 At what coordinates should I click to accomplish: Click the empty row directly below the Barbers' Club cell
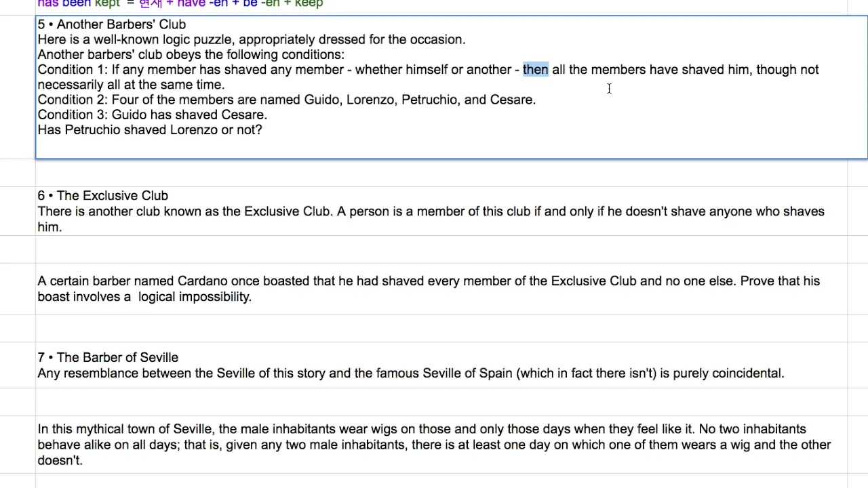pos(441,173)
